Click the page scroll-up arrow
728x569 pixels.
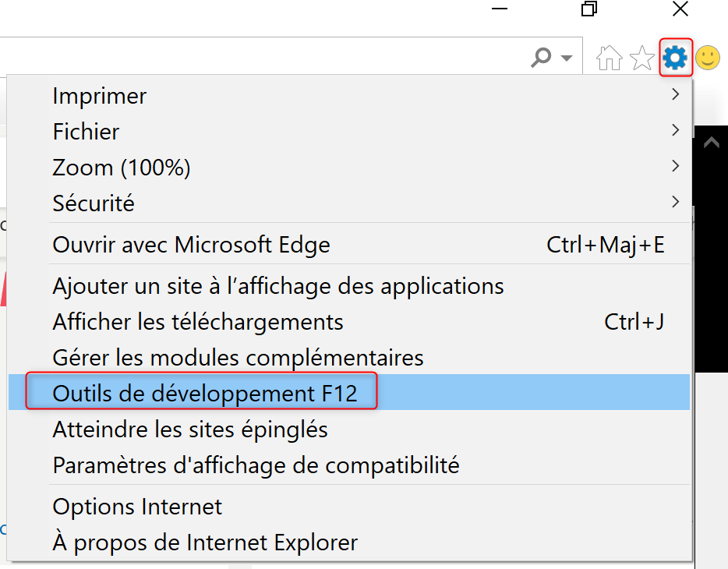[712, 142]
